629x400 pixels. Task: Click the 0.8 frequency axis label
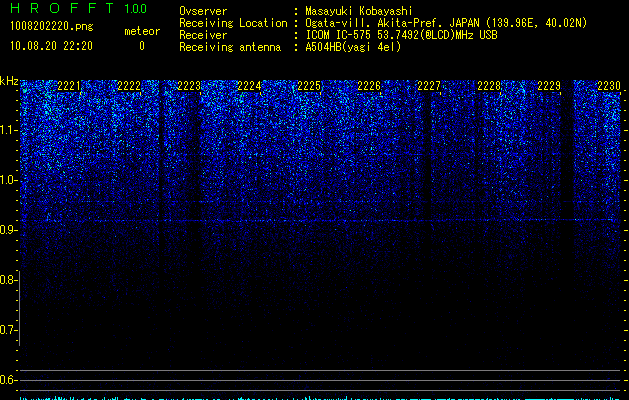tap(8, 280)
